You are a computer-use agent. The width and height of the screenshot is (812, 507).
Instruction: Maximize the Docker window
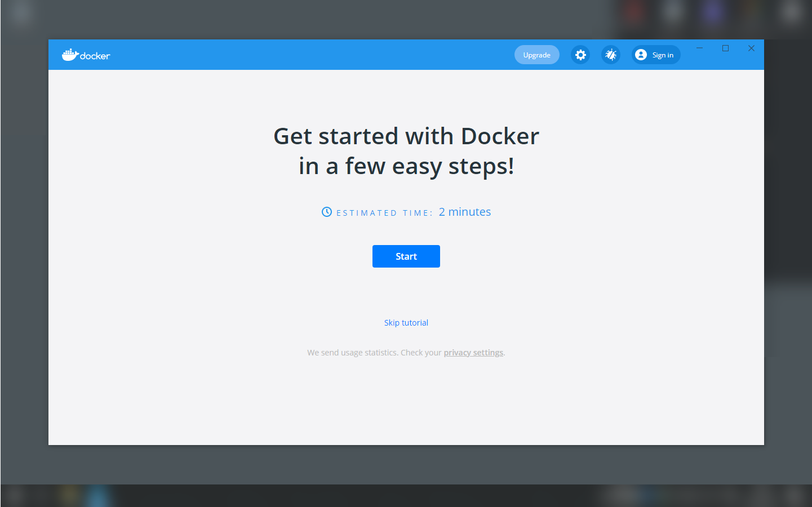(725, 48)
